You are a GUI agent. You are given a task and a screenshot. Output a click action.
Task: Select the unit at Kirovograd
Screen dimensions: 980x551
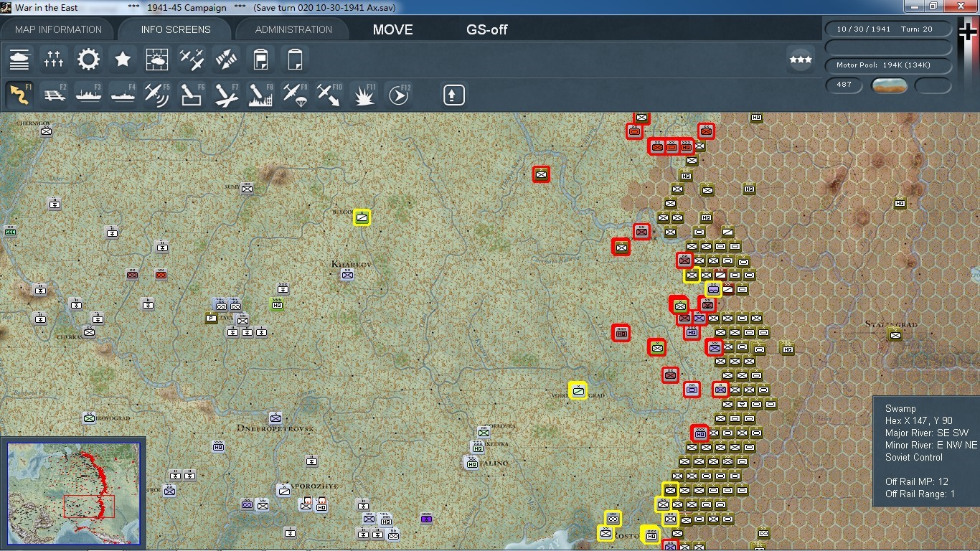coord(89,418)
